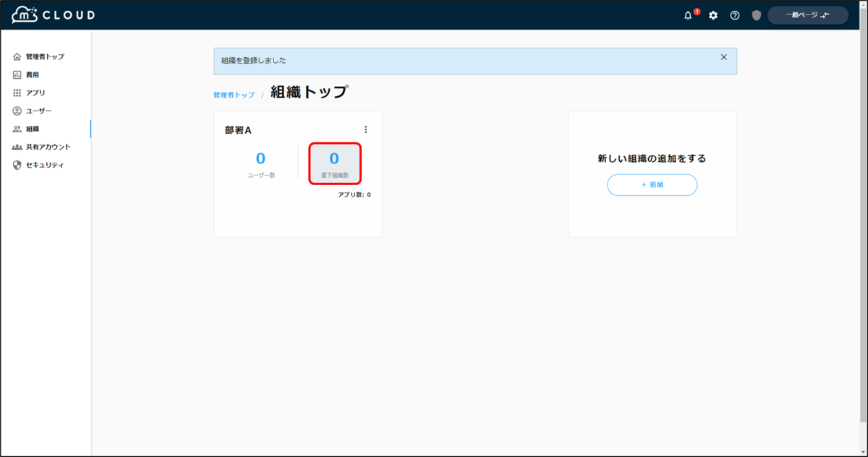Image resolution: width=868 pixels, height=457 pixels.
Task: Click the M CLOUD logo
Action: coord(51,14)
